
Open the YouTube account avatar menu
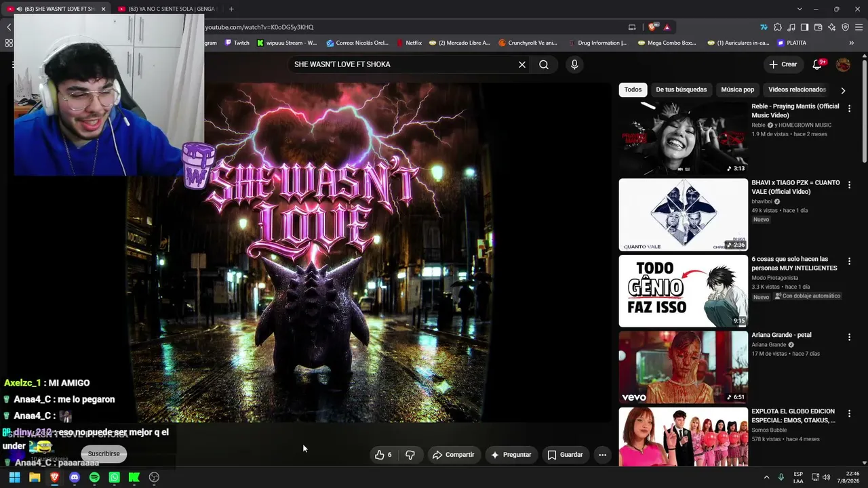[x=843, y=64]
